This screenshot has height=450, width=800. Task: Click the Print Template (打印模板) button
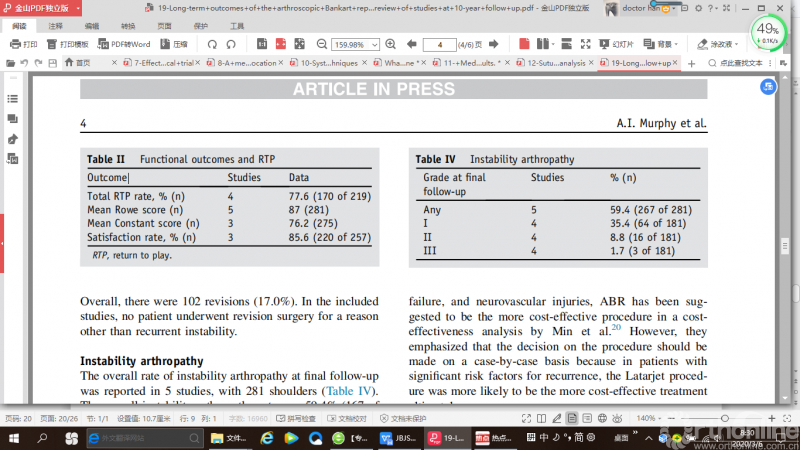68,45
